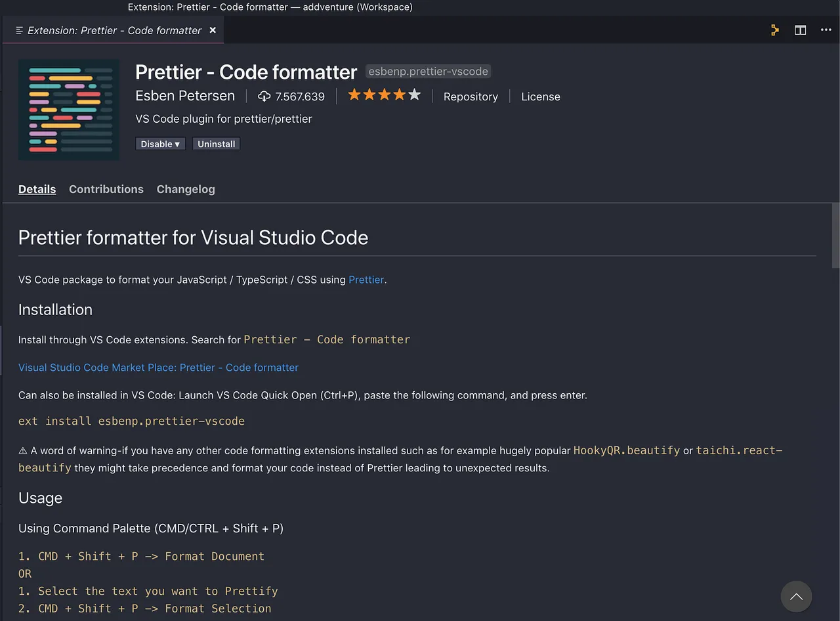Click the vertical scrollbar thumb
Screen dimensions: 840x621
pos(835,235)
